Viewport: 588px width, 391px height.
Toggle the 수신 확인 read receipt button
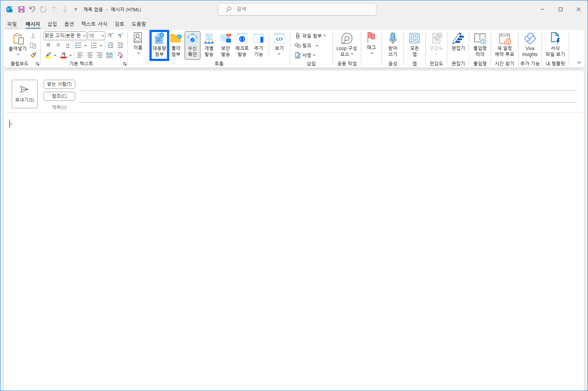(192, 45)
